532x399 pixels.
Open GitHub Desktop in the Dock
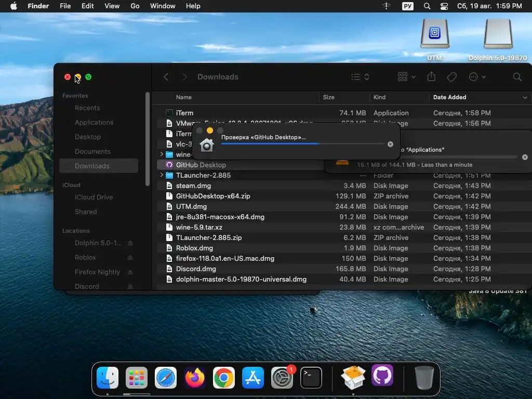[x=382, y=375]
